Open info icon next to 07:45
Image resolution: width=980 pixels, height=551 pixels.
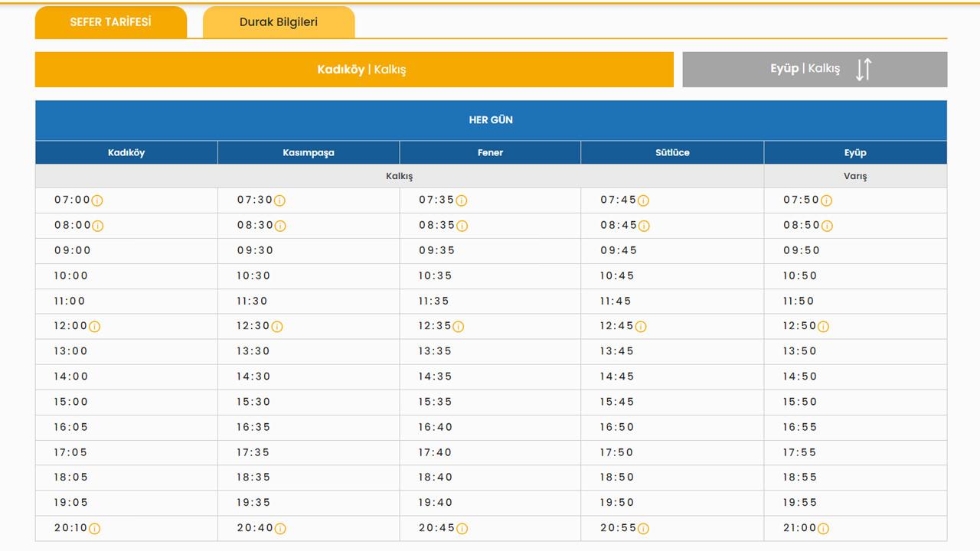643,201
